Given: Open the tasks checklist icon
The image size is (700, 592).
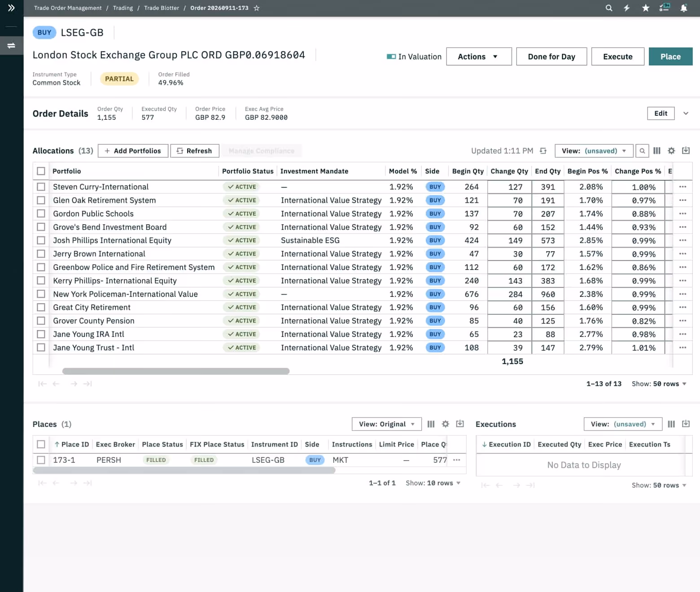Looking at the screenshot, I should click(665, 7).
